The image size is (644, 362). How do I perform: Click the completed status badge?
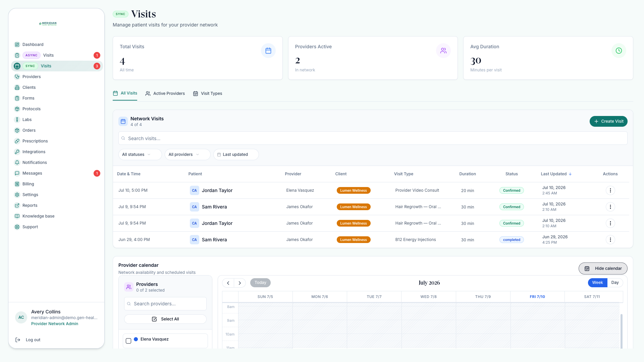(512, 240)
